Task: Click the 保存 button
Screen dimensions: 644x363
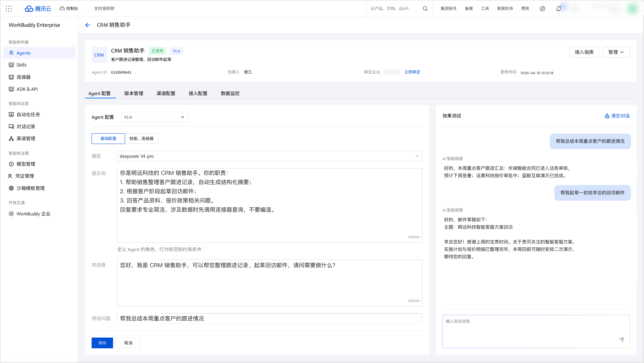Action: [x=102, y=343]
